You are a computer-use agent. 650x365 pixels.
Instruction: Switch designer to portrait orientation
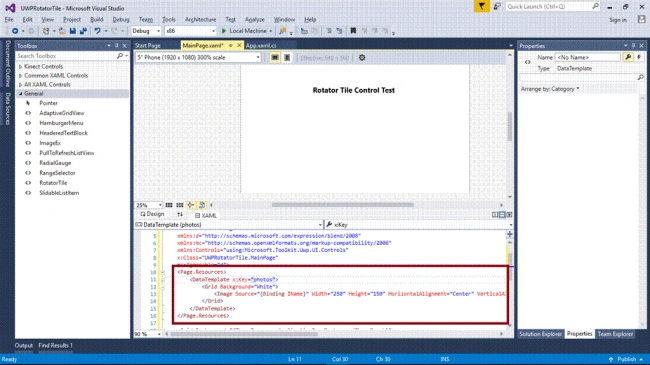click(287, 58)
